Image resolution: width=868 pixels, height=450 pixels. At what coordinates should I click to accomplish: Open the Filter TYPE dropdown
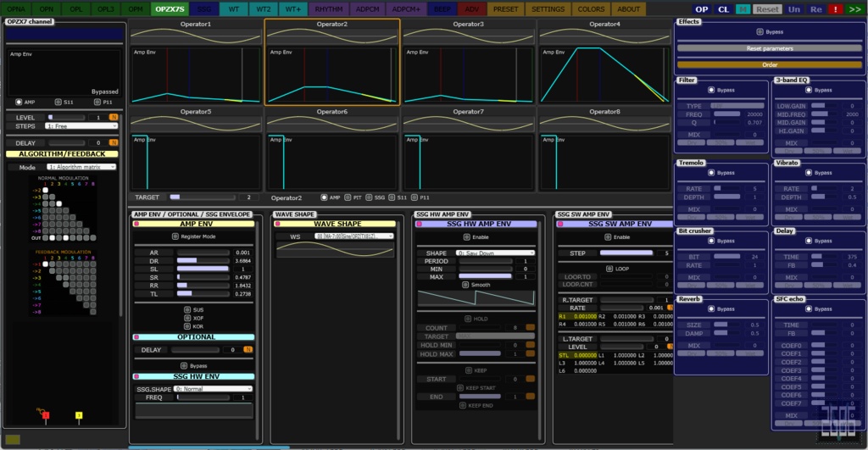click(x=737, y=106)
